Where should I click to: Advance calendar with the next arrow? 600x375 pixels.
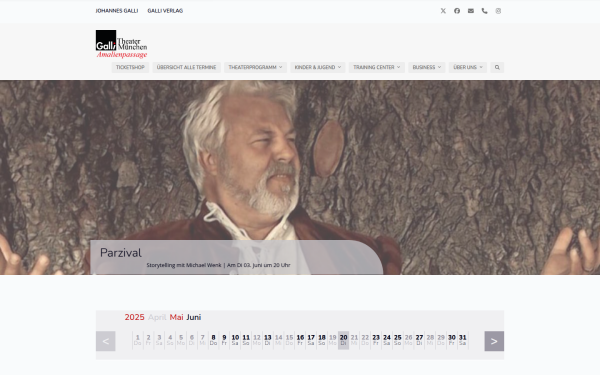click(494, 341)
